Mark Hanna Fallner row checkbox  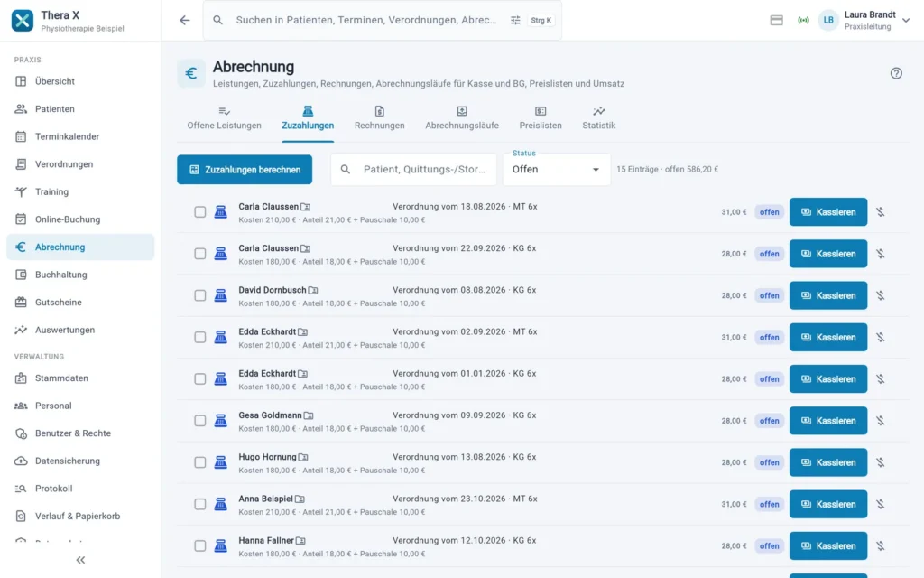click(200, 546)
